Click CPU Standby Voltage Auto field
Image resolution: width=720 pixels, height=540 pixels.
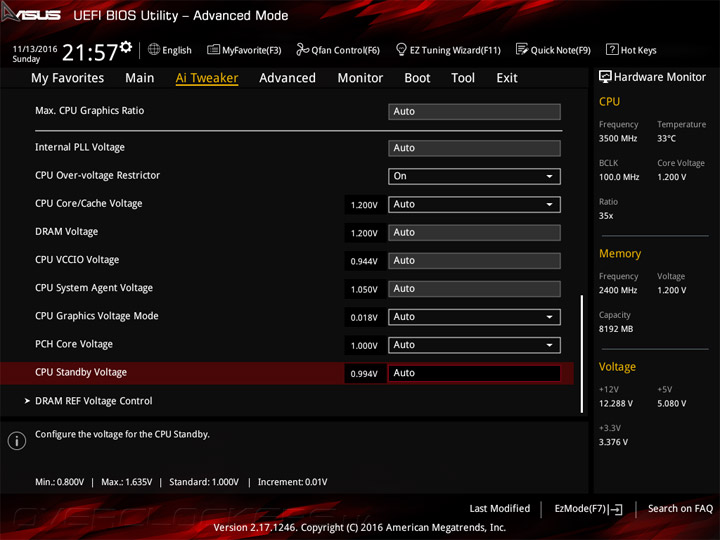[x=474, y=373]
